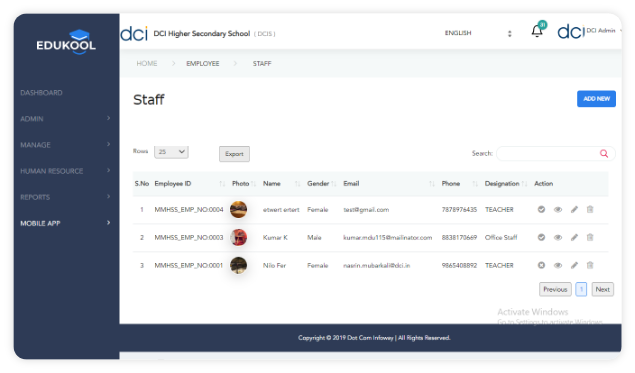635x373 pixels.
Task: Edit Nilo Fer with the pencil icon
Action: (x=574, y=265)
